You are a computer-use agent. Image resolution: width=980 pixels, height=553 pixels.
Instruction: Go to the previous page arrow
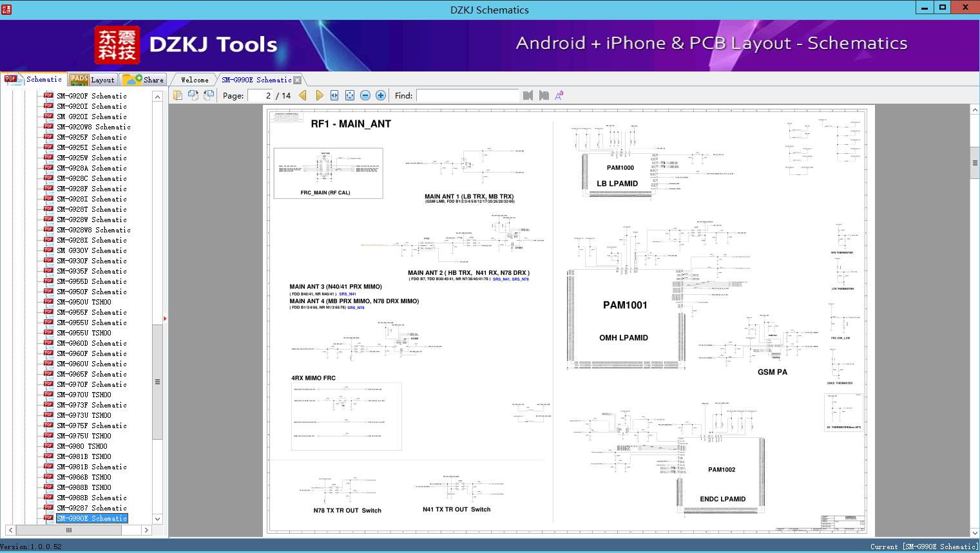[303, 95]
